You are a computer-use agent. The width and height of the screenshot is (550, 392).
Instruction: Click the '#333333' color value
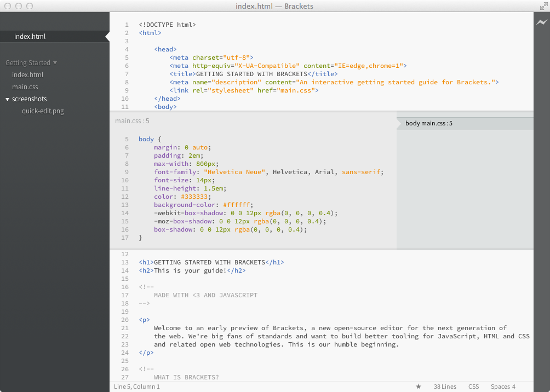tap(194, 197)
